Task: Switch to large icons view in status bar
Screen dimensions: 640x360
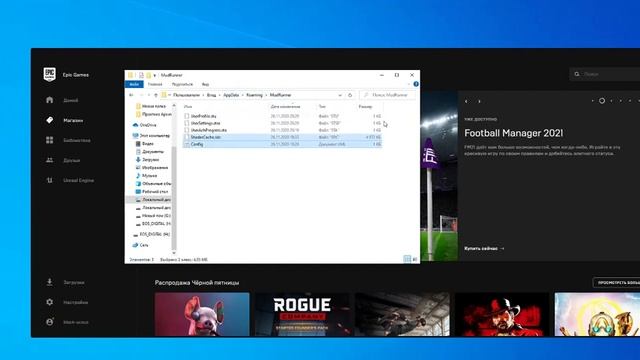Action: [415, 259]
